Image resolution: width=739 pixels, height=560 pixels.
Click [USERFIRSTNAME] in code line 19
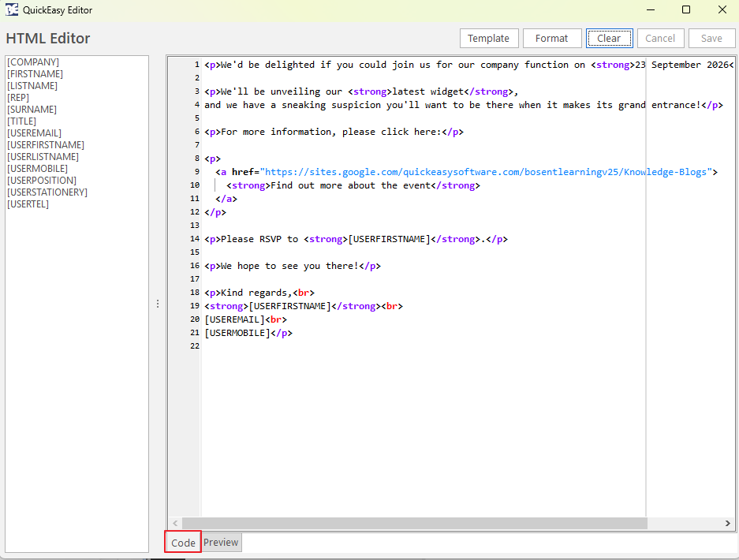click(290, 306)
